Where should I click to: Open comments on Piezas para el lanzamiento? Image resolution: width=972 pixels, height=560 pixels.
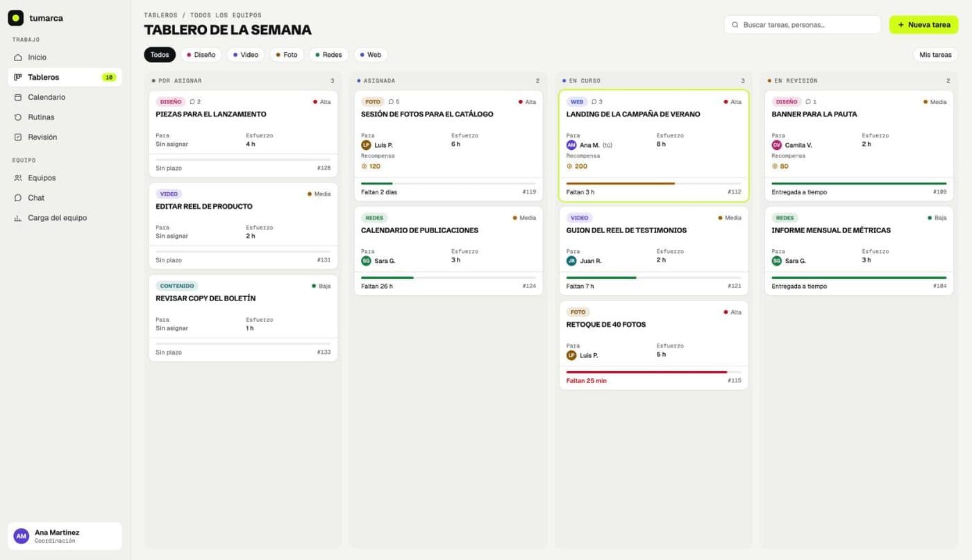pyautogui.click(x=195, y=102)
